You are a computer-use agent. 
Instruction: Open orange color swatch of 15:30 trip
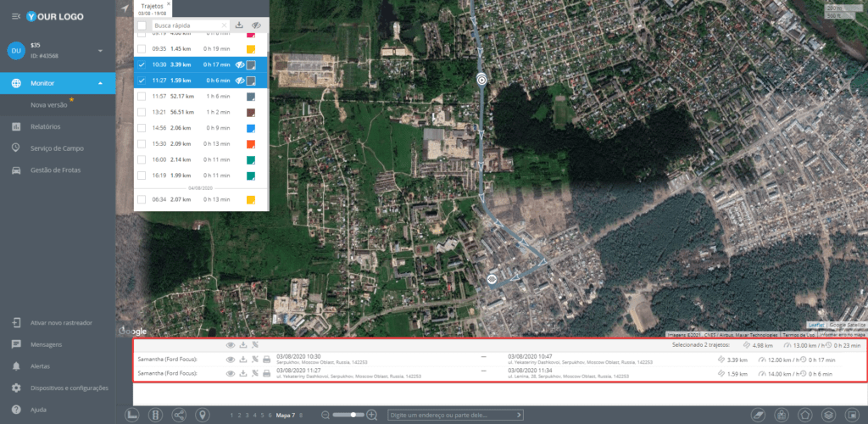[x=251, y=144]
